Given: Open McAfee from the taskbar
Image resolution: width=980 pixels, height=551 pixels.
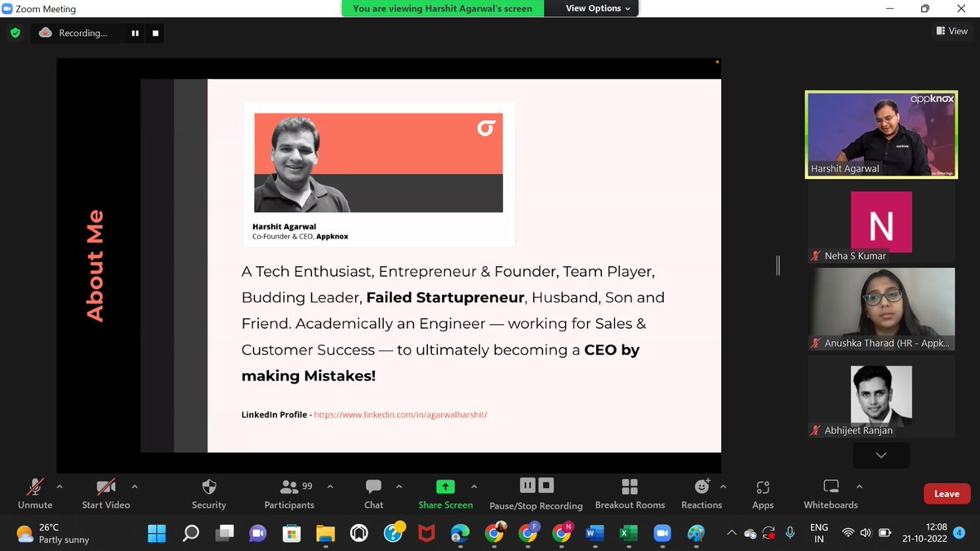Looking at the screenshot, I should point(426,533).
